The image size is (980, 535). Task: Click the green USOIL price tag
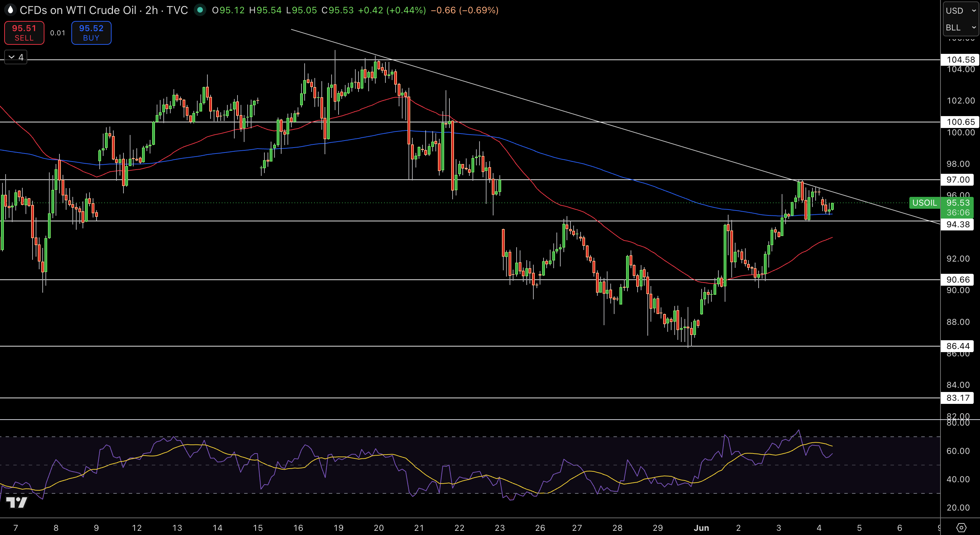[924, 203]
